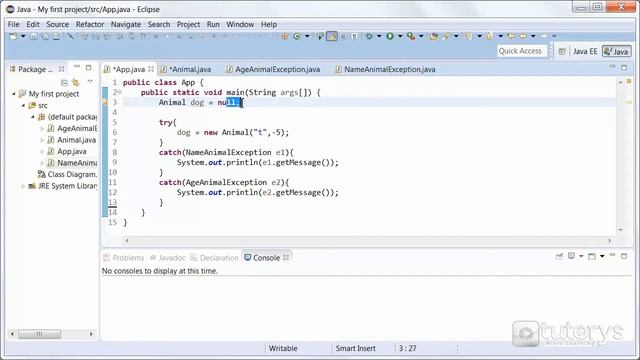Toggle Show Whitespace Characters icon
This screenshot has width=640, height=360.
(354, 36)
